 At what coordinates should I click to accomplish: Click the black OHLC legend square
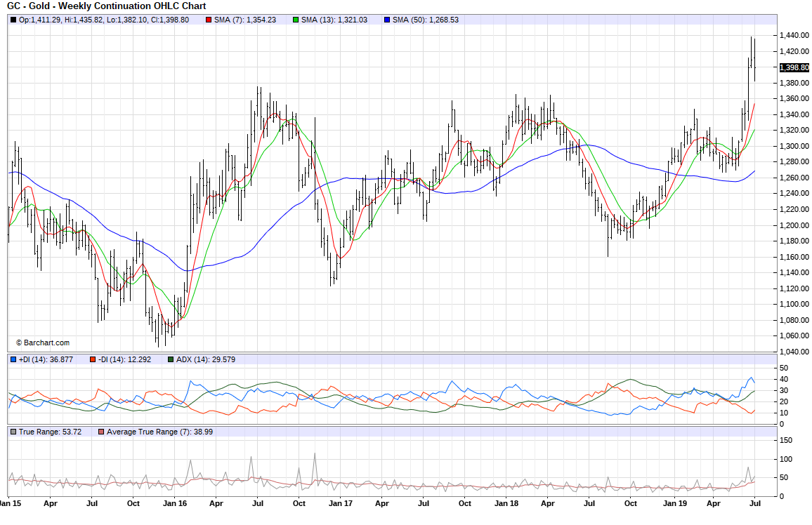click(13, 20)
